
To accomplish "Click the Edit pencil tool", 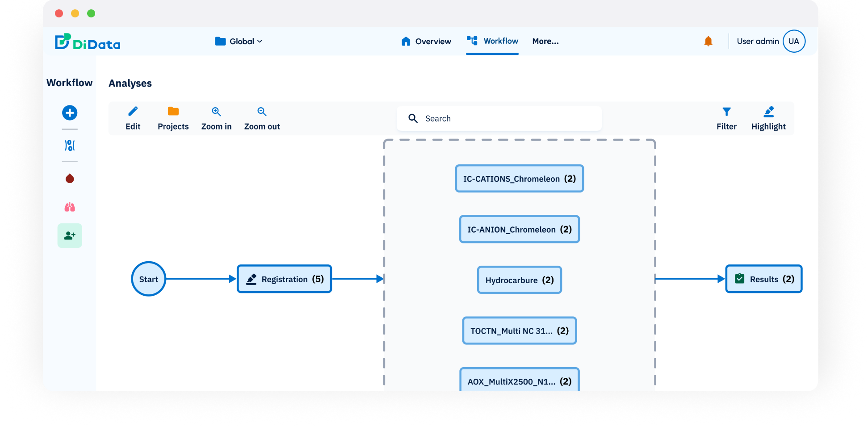I will (x=133, y=118).
